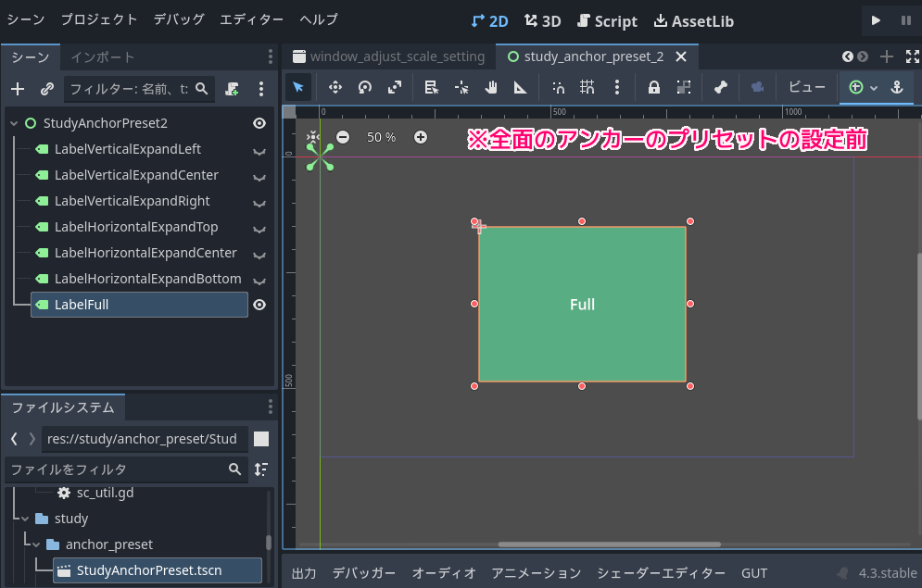Toggle visibility of StudyAnchorPreset2 root node
This screenshot has height=588, width=922.
pos(259,122)
